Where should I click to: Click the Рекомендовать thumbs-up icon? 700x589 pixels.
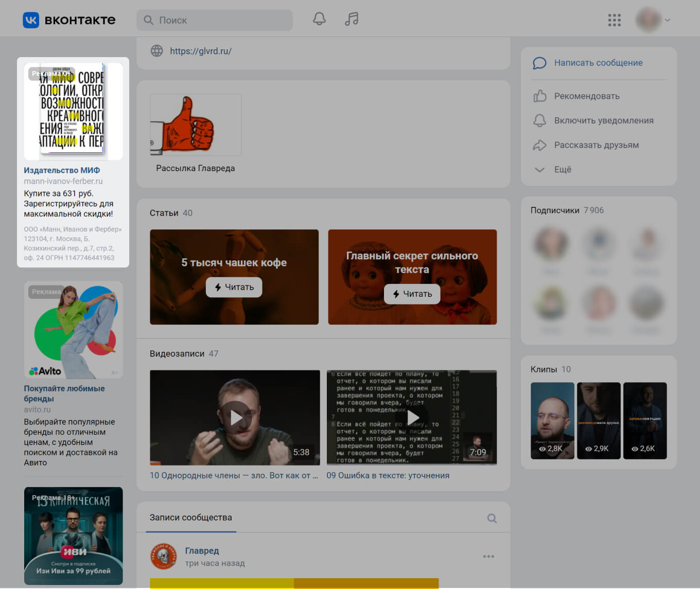[539, 96]
